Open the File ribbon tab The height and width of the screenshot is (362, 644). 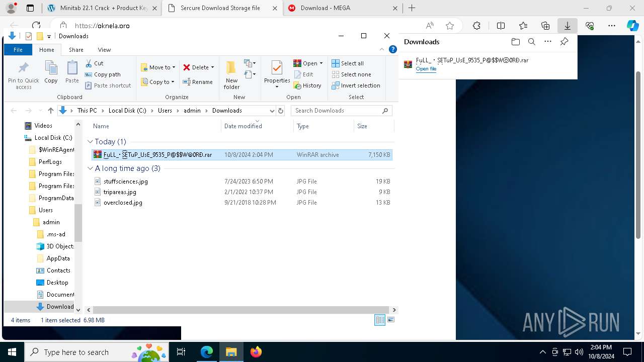click(18, 50)
